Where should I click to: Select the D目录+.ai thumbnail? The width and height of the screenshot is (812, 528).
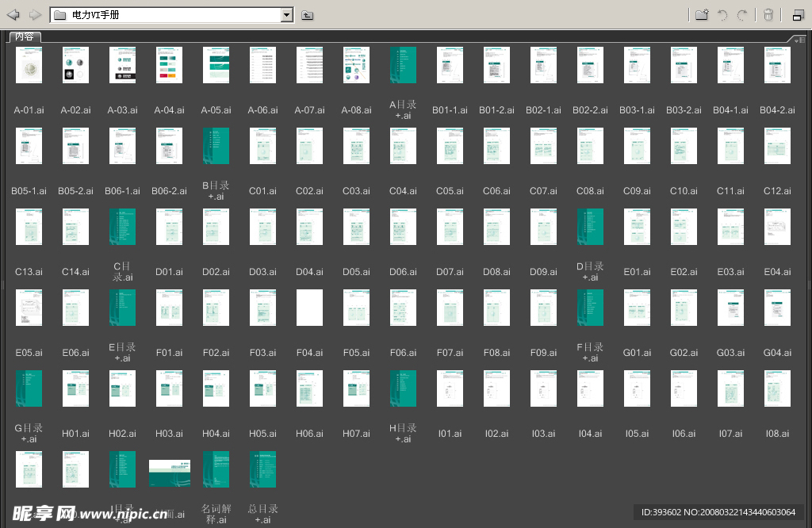590,227
